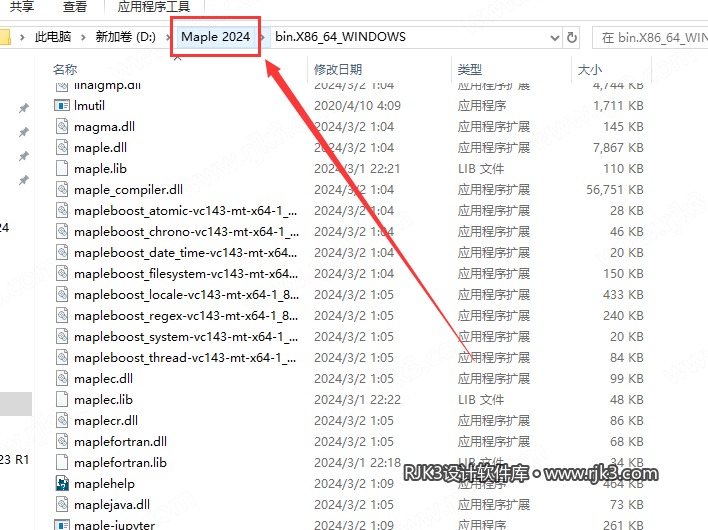This screenshot has width=708, height=530.
Task: Open the 共享 ribbon tab
Action: (x=22, y=6)
